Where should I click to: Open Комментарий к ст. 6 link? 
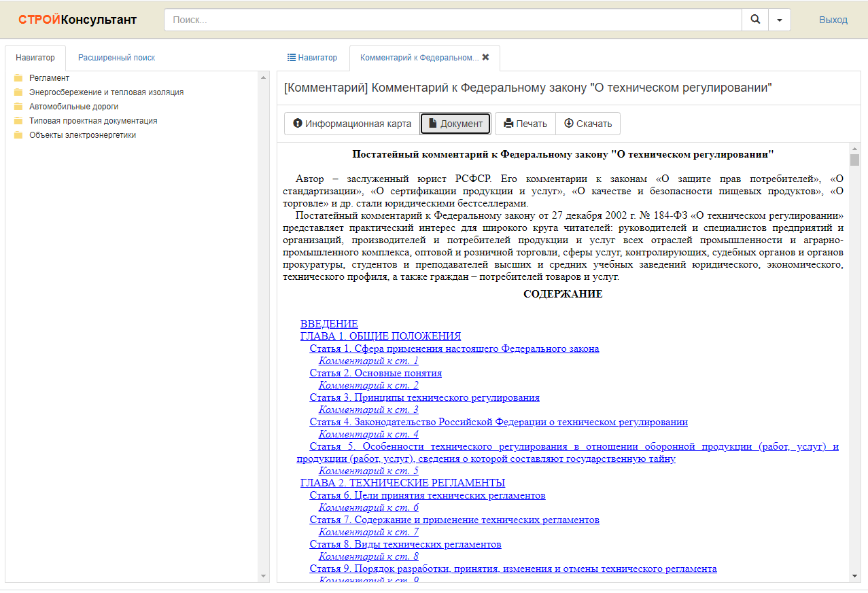coord(368,507)
